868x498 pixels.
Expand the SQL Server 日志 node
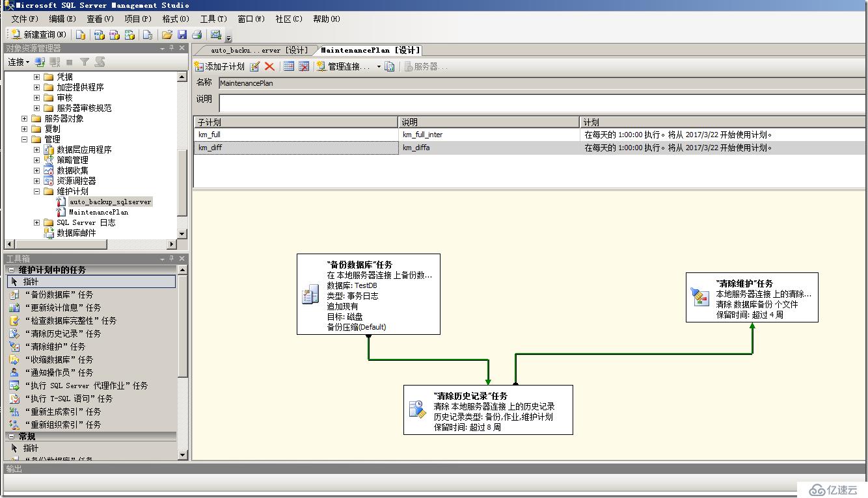(x=37, y=222)
